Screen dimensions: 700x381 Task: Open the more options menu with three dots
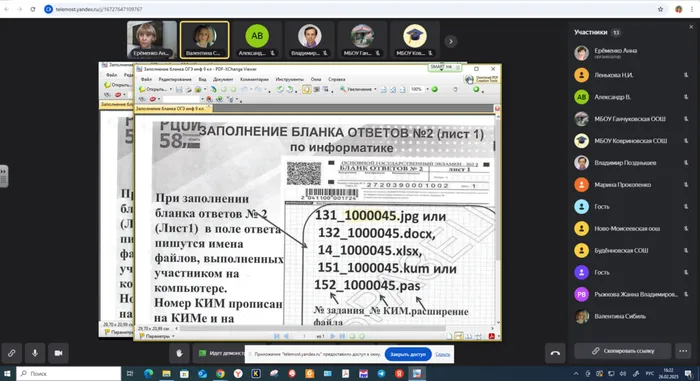click(x=683, y=351)
